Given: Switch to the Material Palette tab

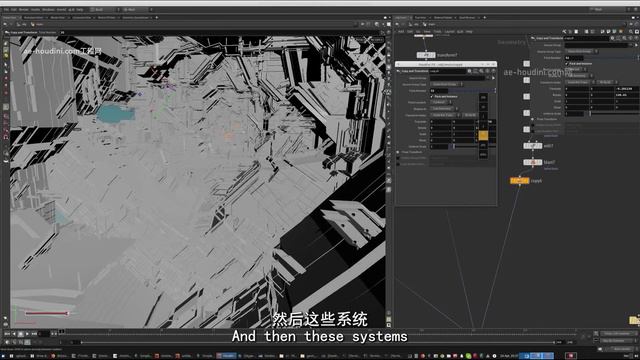Looking at the screenshot, I should (x=443, y=18).
